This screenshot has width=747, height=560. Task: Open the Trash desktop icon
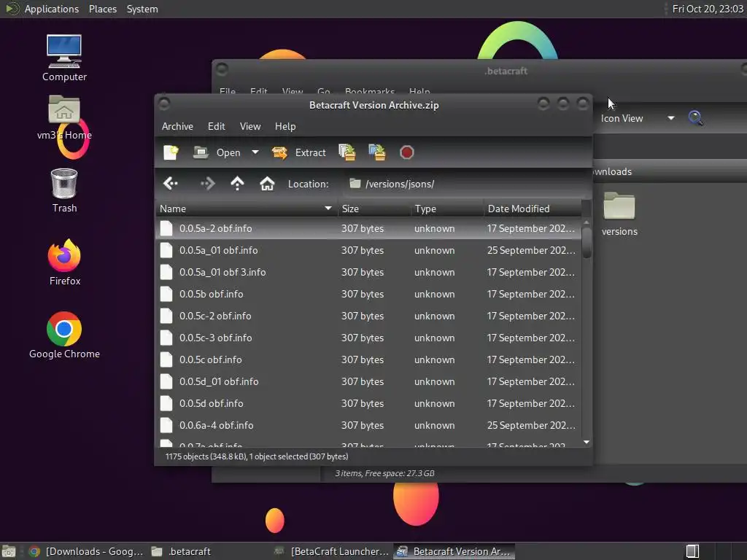point(64,190)
